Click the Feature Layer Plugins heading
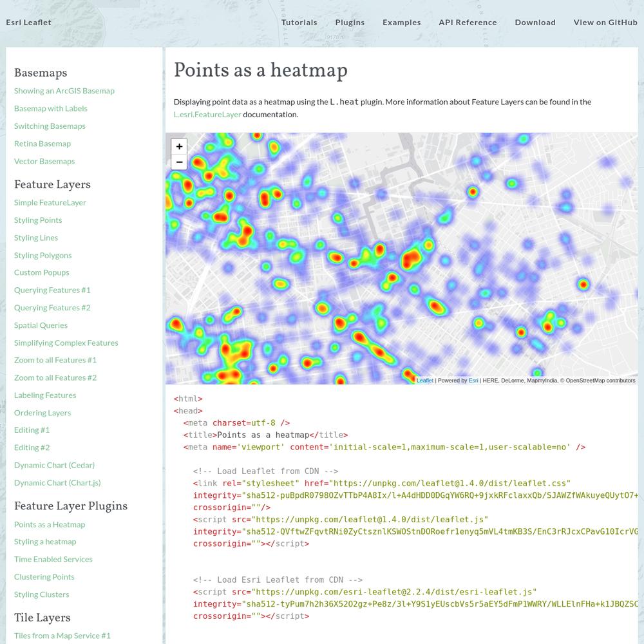The image size is (644, 644). point(71,506)
